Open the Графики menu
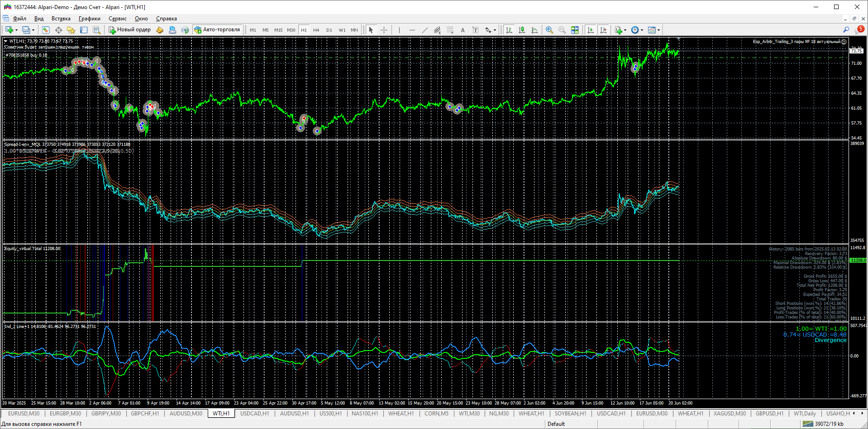Image resolution: width=868 pixels, height=429 pixels. click(x=89, y=19)
